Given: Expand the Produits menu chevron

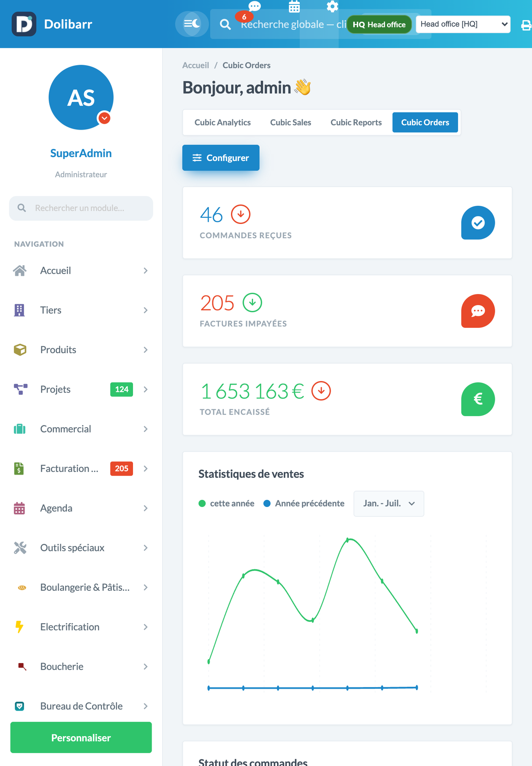Looking at the screenshot, I should (145, 350).
